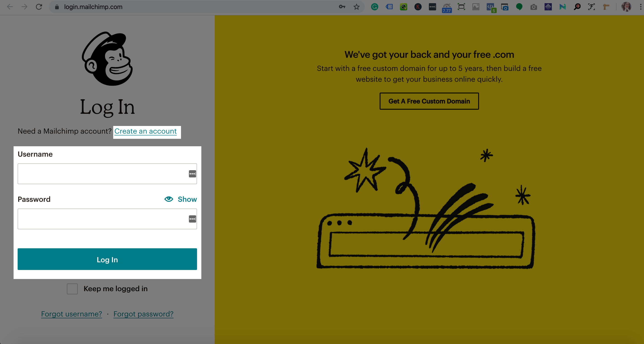Image resolution: width=644 pixels, height=344 pixels.
Task: Focus the Password input field
Action: pyautogui.click(x=107, y=219)
